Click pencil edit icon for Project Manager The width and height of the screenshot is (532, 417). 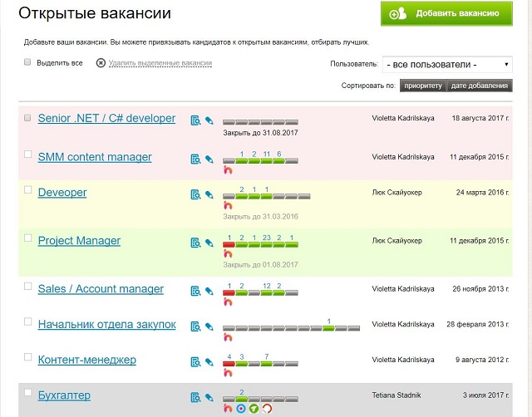(209, 243)
